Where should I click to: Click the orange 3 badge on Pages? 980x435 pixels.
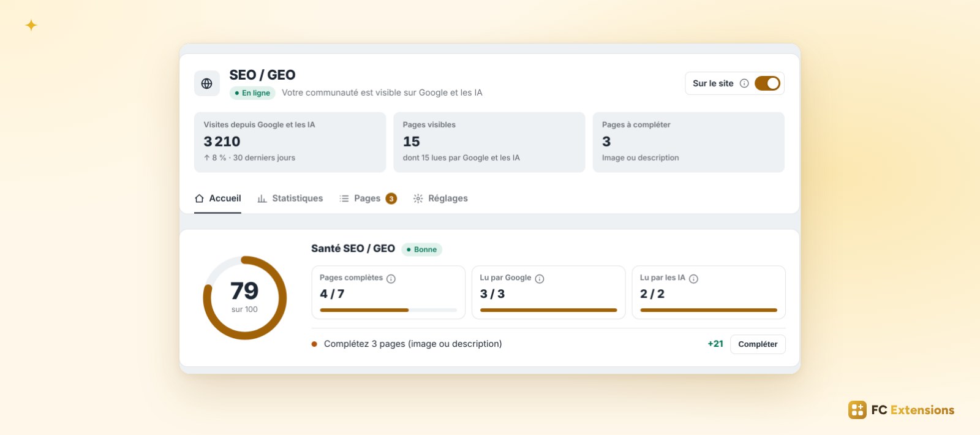391,199
